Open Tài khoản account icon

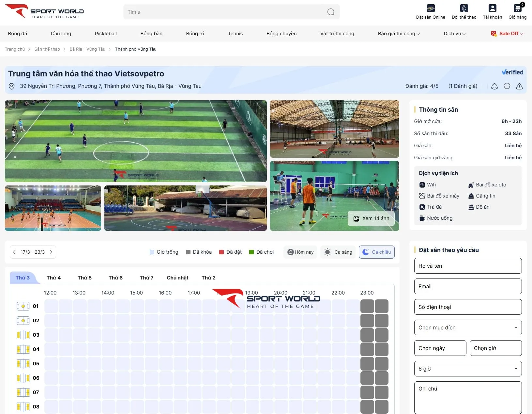coord(492,9)
